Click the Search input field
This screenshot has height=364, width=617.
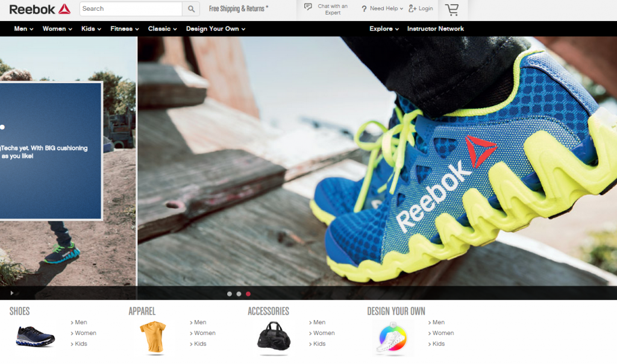131,8
